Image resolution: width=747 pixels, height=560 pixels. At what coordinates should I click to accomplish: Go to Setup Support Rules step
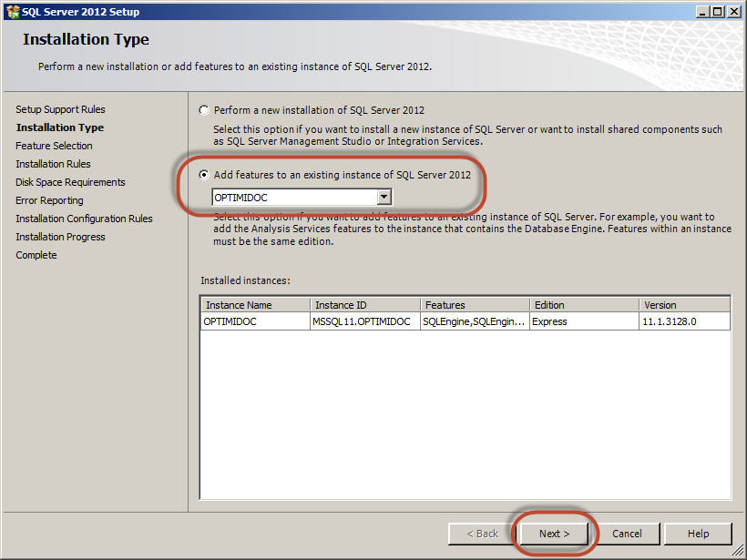60,109
